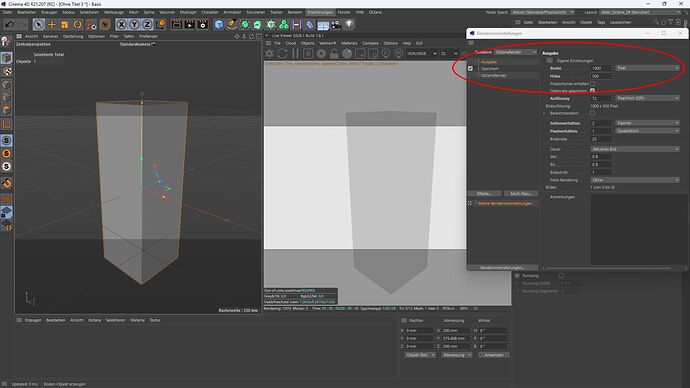Toggle render region R icon
Image resolution: width=690 pixels, height=388 pixels.
[x=308, y=54]
